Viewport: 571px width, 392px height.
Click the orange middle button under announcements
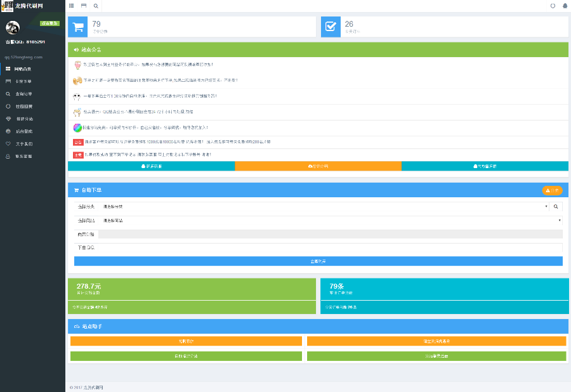click(318, 166)
